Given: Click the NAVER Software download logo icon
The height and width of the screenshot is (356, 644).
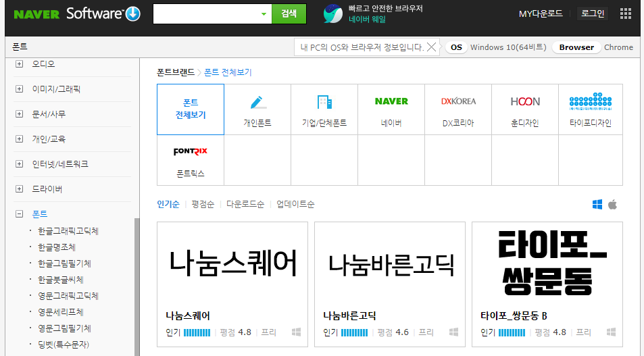Looking at the screenshot, I should point(133,14).
